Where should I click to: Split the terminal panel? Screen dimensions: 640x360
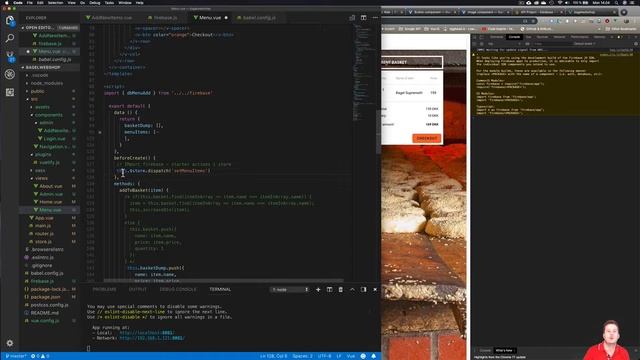click(x=329, y=289)
